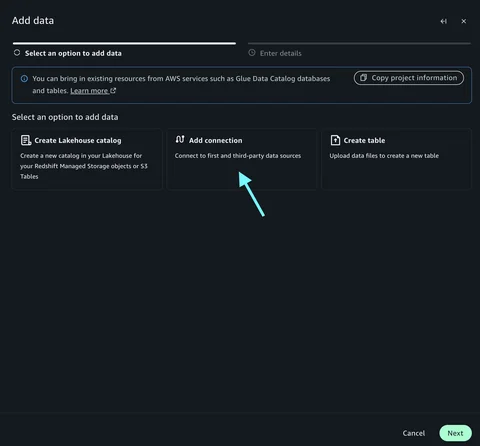Click the copy icon in Copy project information

coord(363,78)
